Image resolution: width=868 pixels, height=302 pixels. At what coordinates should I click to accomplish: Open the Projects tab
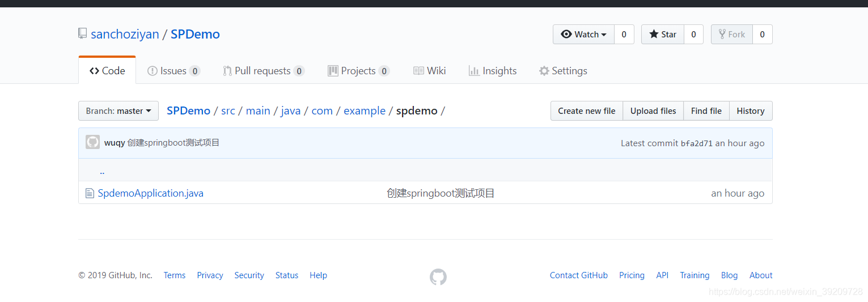(358, 71)
